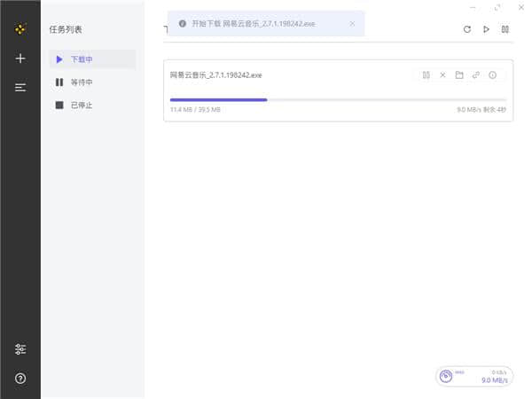This screenshot has width=532, height=399.
Task: Click the download progress bar
Action: click(338, 100)
